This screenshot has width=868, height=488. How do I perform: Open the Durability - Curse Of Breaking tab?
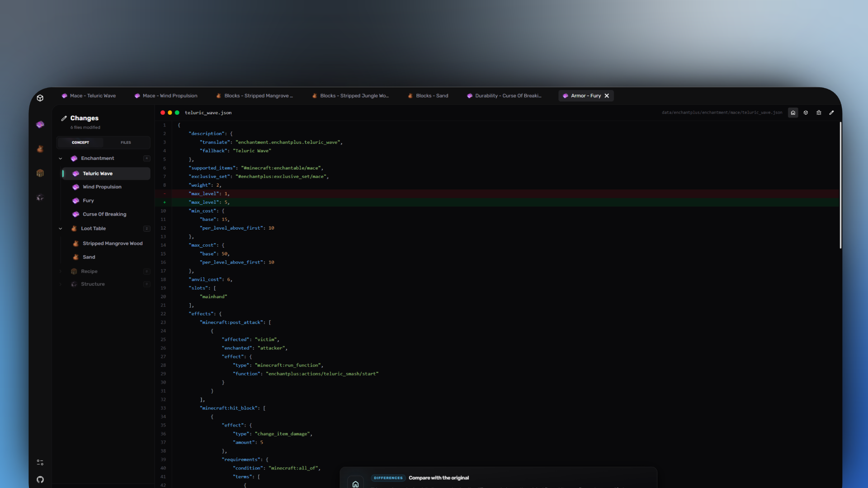[504, 96]
